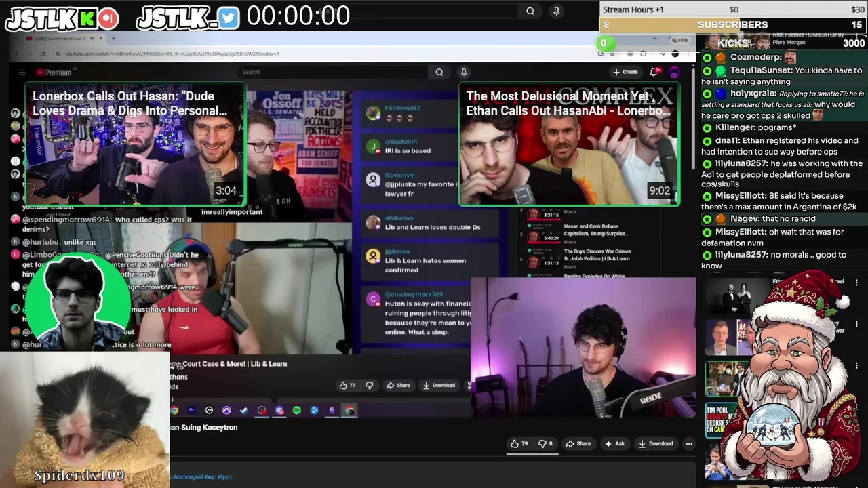Focus the YouTube search input field
The width and height of the screenshot is (868, 488).
(x=332, y=72)
